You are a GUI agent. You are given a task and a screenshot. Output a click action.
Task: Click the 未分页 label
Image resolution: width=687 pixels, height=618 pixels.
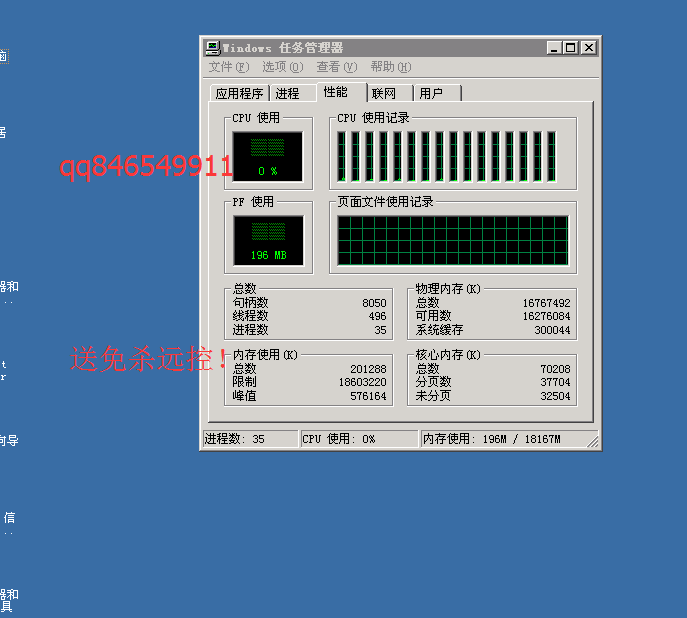pos(433,396)
